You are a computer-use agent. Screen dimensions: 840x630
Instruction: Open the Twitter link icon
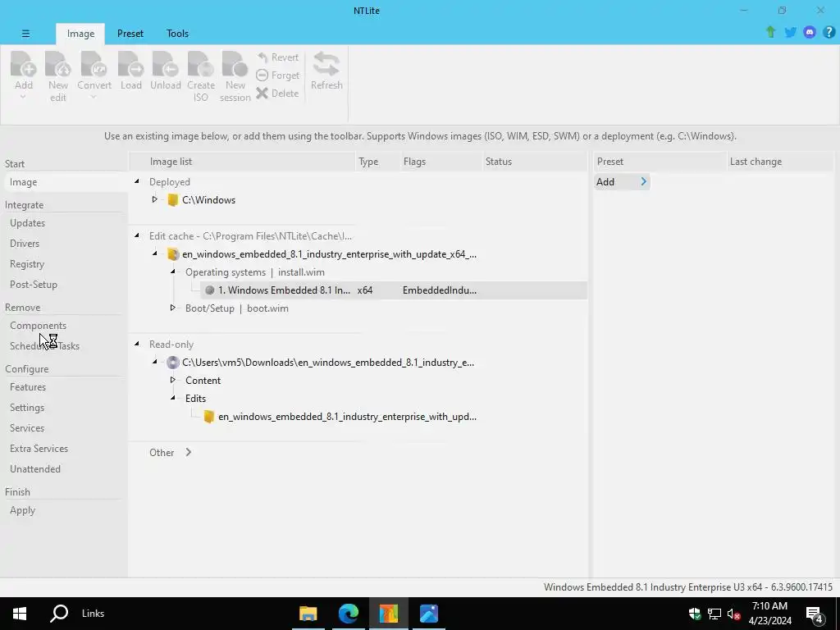[790, 33]
